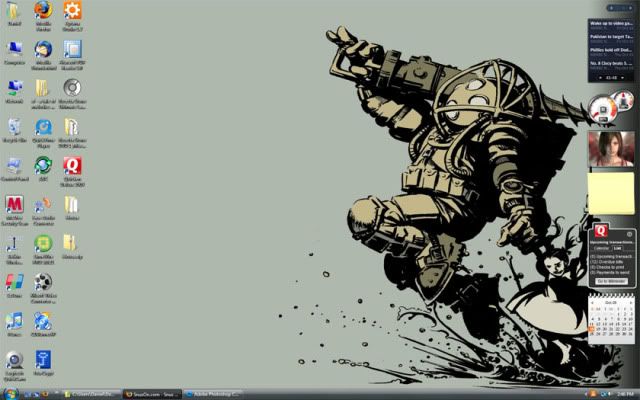The width and height of the screenshot is (640, 400).
Task: Switch to the Calendar tab in Quicken gadget
Action: click(601, 248)
